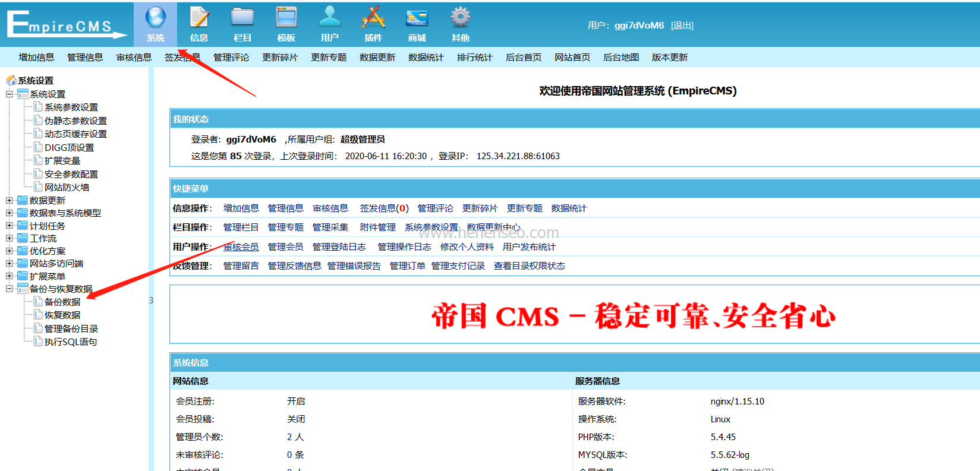Expand the 数据更新 tree node
Viewport: 980px width, 471px height.
9,200
